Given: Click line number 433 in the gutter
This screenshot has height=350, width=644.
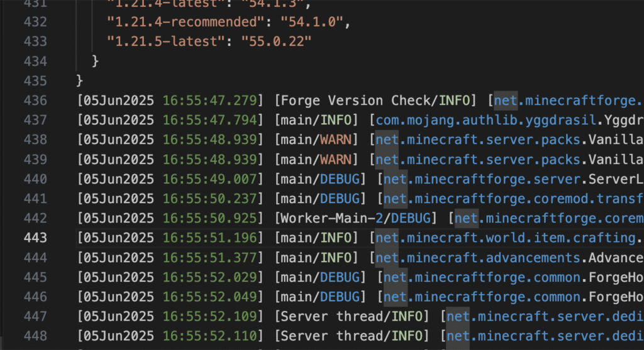Looking at the screenshot, I should 35,41.
